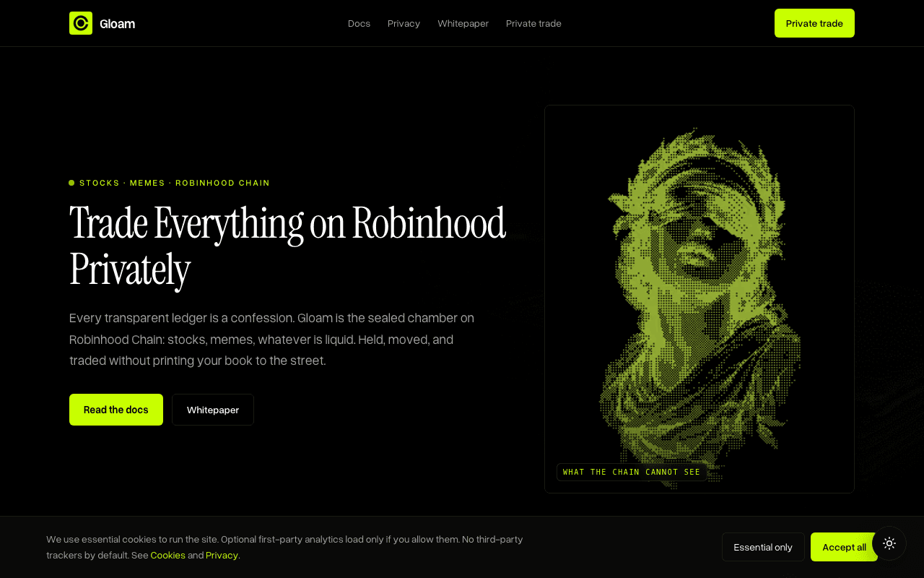
Task: Click the "Trade Everything on Robinhood Privately" headline
Action: [x=287, y=246]
